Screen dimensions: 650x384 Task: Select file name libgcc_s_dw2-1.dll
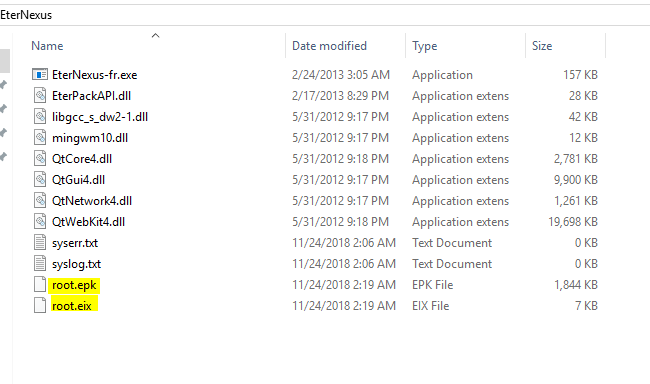100,117
